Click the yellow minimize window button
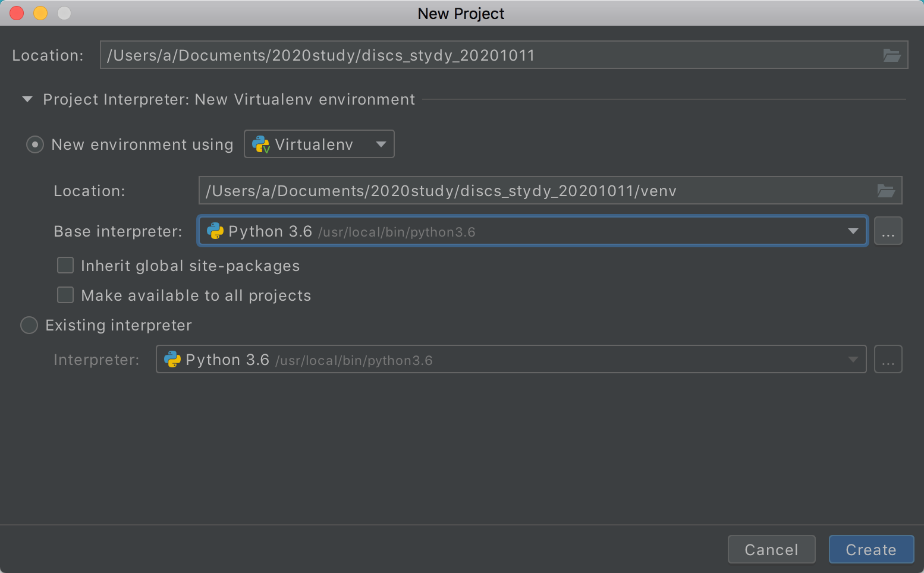The height and width of the screenshot is (573, 924). pos(40,13)
